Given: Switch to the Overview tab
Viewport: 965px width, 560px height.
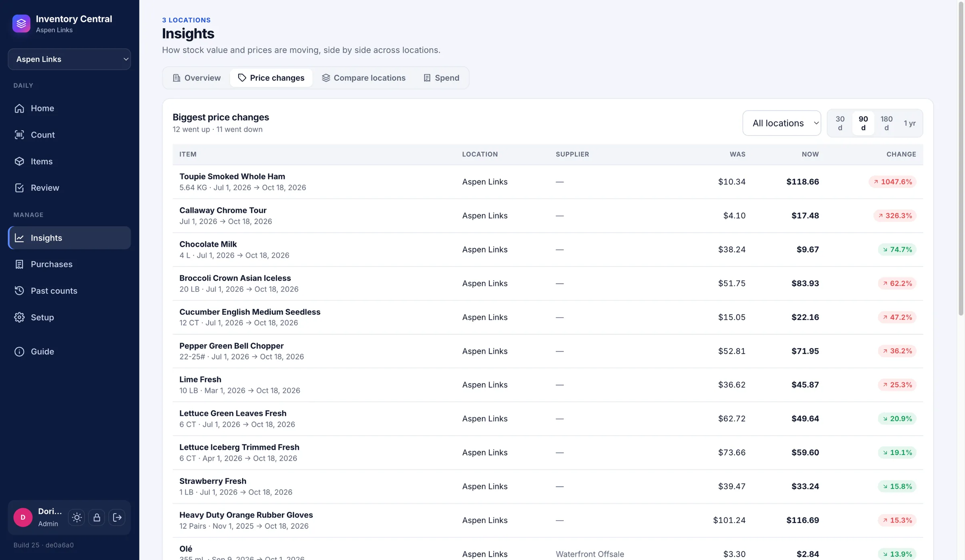Looking at the screenshot, I should 197,78.
